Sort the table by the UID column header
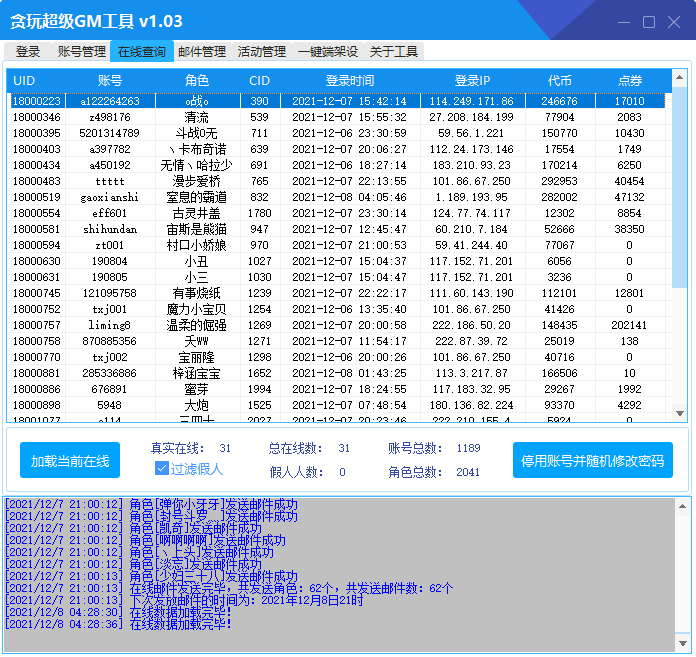The width and height of the screenshot is (696, 657). click(25, 80)
